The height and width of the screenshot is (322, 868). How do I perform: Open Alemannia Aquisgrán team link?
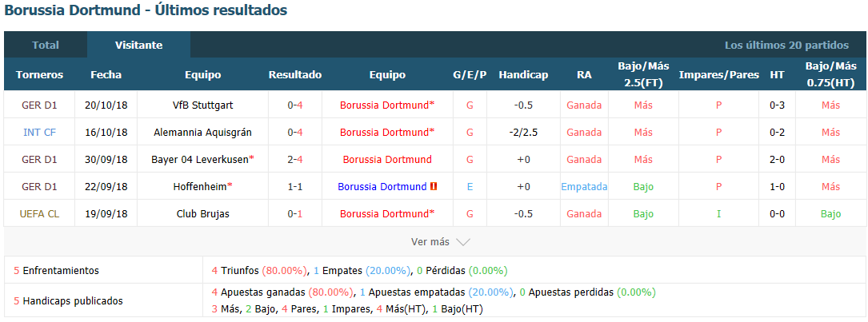[202, 132]
